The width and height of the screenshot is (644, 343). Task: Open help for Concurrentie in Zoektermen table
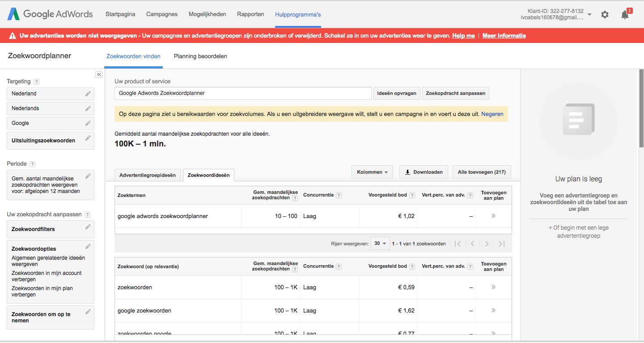[x=339, y=195]
